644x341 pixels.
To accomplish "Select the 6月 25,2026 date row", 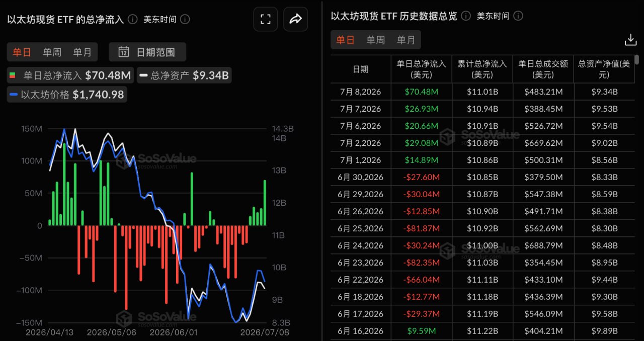I will coord(361,228).
